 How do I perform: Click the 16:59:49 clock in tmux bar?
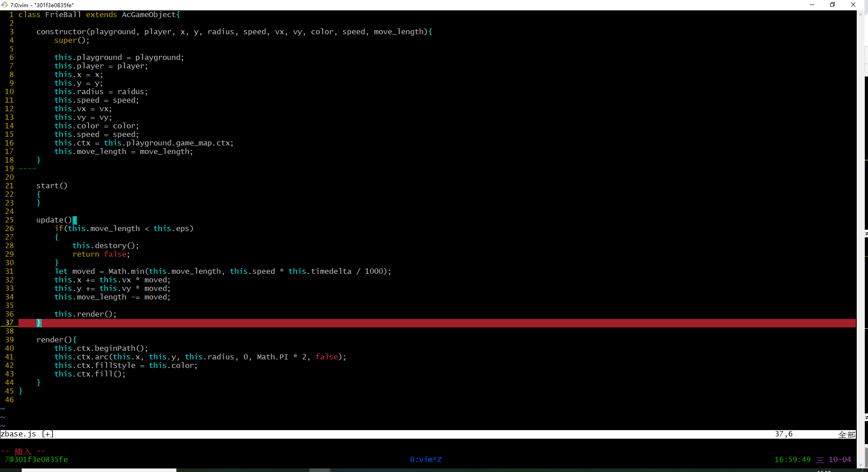point(792,459)
